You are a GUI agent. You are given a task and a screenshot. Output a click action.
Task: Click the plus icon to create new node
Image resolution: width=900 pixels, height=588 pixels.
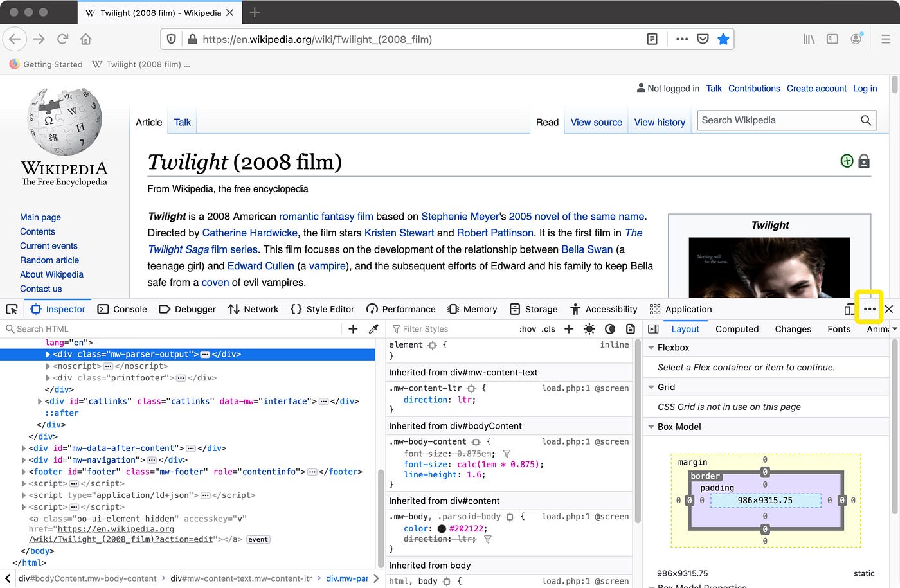[353, 329]
